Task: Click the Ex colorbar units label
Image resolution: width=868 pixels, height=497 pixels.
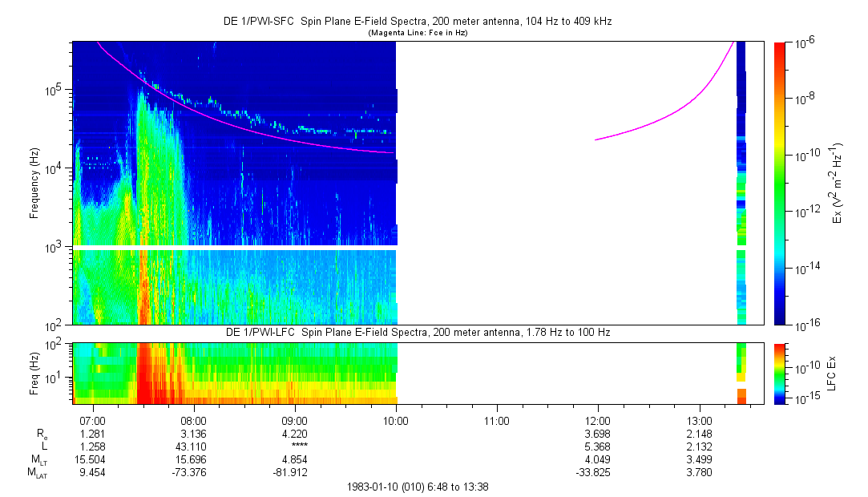Action: click(x=837, y=183)
